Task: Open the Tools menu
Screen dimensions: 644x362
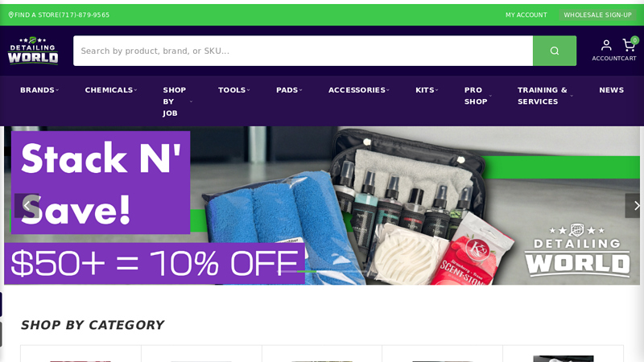Action: coord(234,90)
